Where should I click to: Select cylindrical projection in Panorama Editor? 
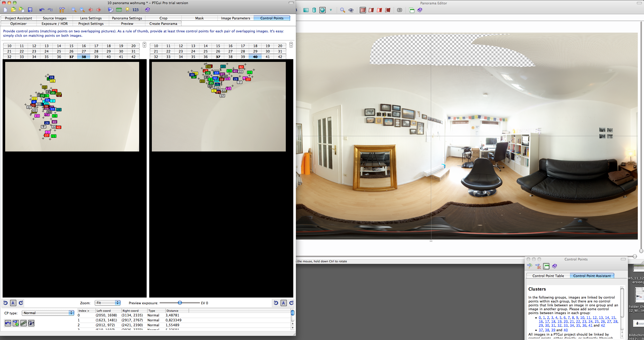314,10
